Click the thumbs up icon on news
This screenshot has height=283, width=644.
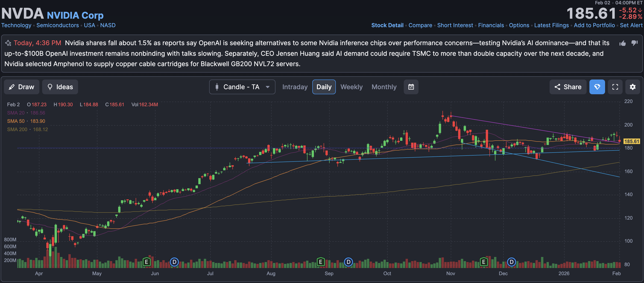[x=622, y=43]
